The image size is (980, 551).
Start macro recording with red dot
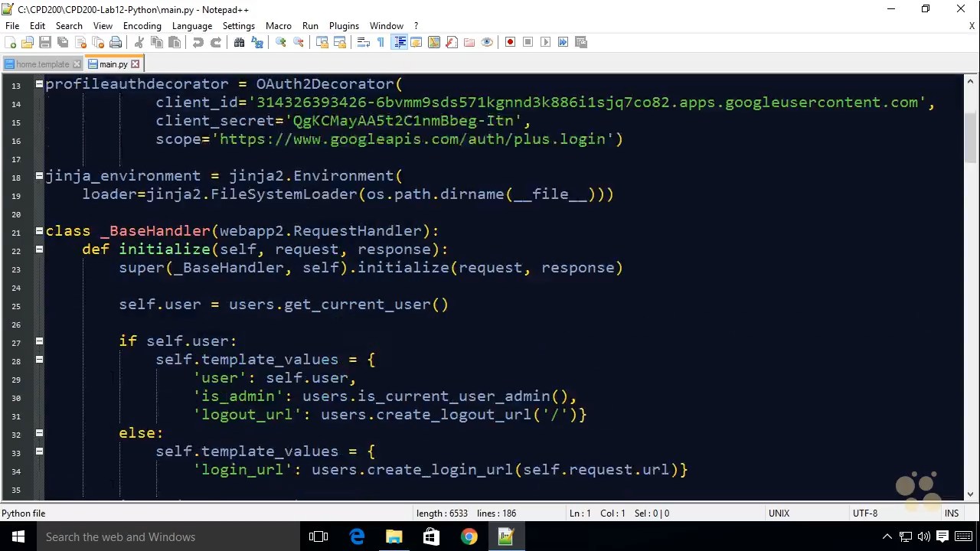pos(511,42)
